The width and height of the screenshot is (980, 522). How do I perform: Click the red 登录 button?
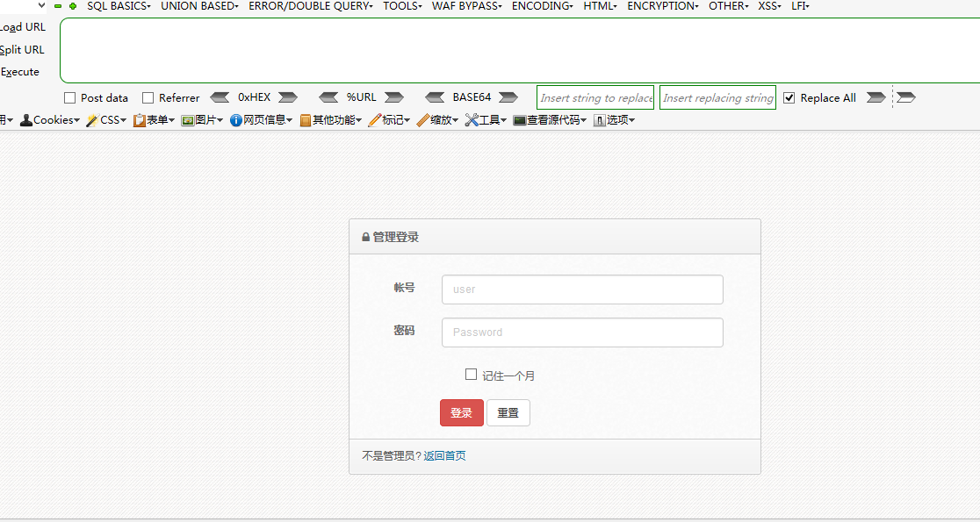click(x=462, y=412)
